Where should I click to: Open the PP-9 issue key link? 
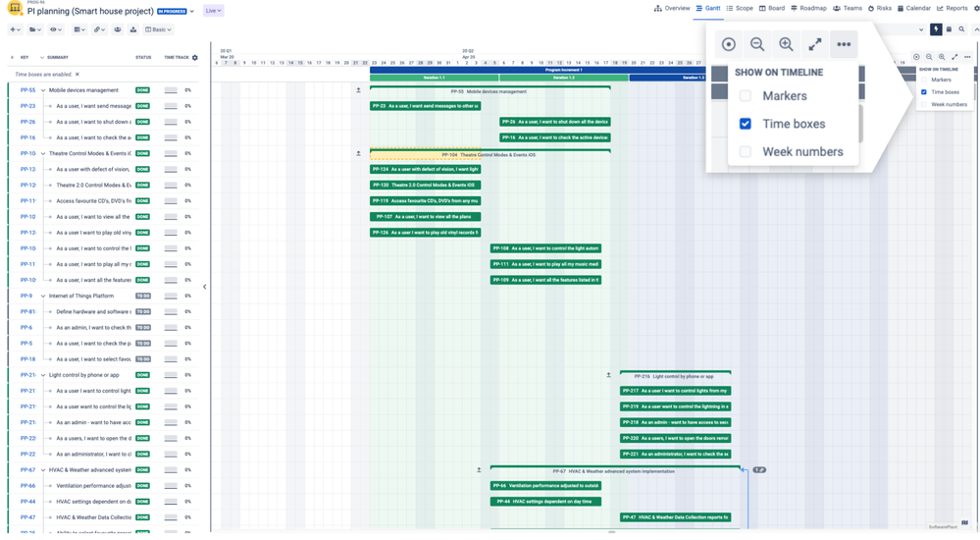click(26, 296)
